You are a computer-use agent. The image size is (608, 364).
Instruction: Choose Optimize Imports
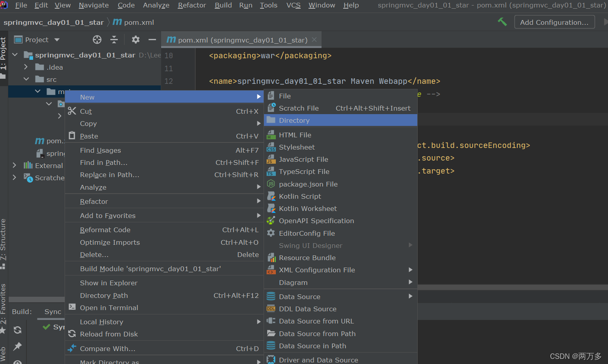[164, 242]
